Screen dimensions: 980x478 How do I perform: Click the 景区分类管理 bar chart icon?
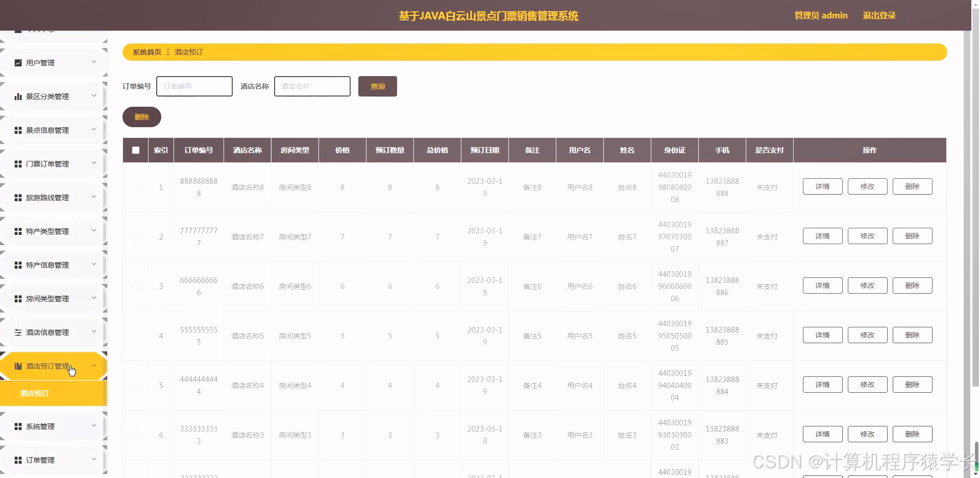[x=18, y=97]
